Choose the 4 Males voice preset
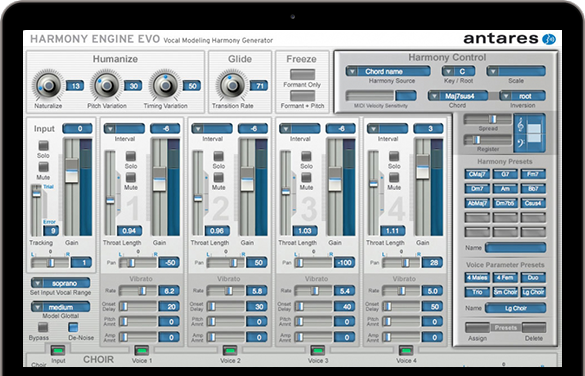The height and width of the screenshot is (376, 585). click(x=477, y=278)
